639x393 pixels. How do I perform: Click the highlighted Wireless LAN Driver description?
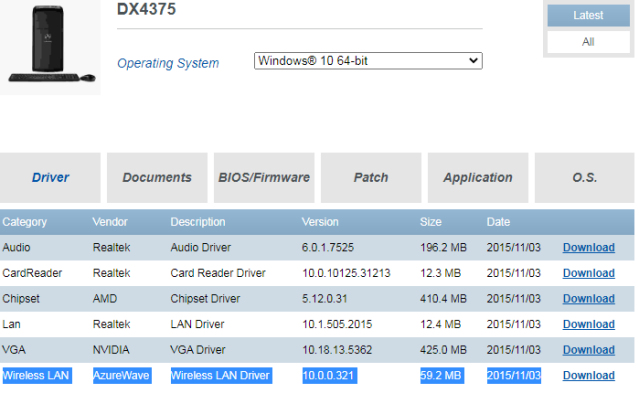(x=221, y=375)
